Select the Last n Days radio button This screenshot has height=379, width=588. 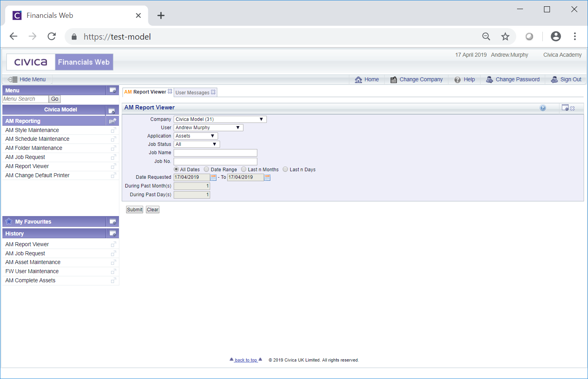tap(285, 169)
